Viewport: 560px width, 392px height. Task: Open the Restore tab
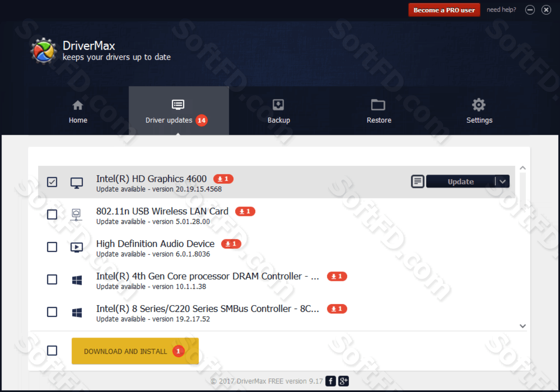tap(379, 111)
